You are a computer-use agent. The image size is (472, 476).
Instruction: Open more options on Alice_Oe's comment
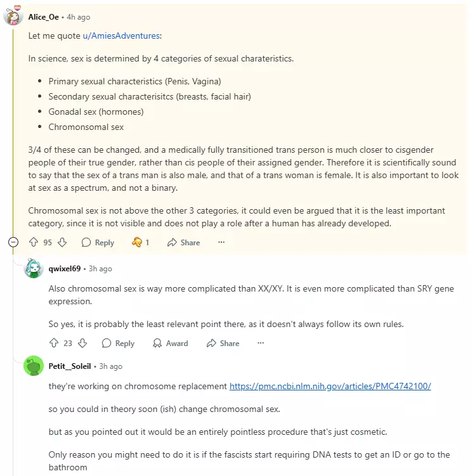click(221, 242)
